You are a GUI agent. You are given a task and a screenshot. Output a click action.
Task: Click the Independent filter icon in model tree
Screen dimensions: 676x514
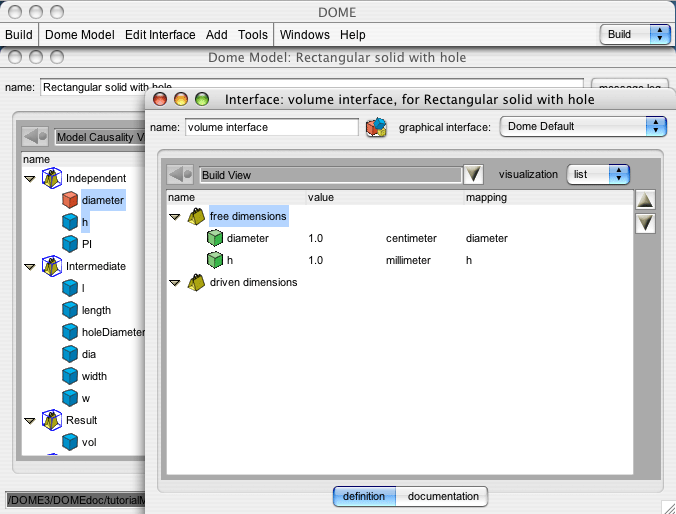(x=52, y=178)
